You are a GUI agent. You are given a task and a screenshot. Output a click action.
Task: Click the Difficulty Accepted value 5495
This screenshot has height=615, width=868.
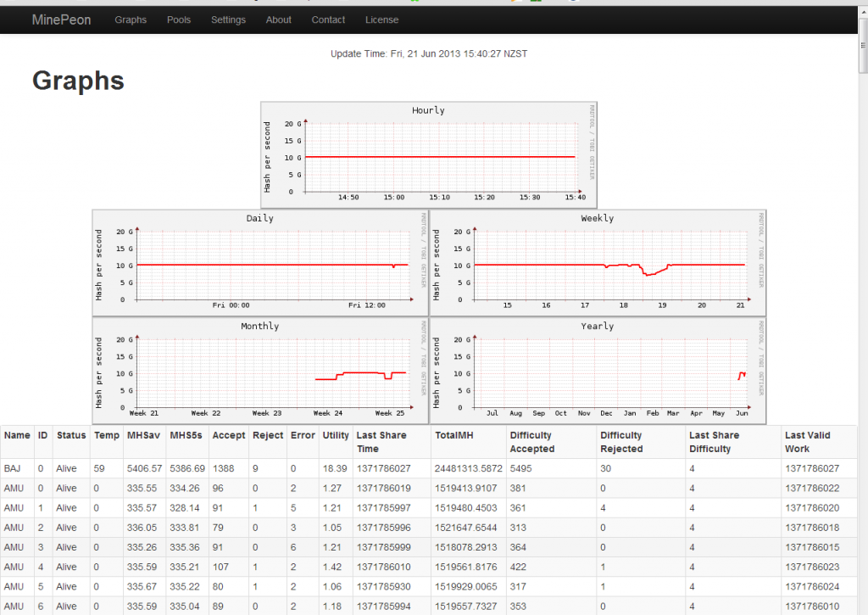[x=521, y=469]
